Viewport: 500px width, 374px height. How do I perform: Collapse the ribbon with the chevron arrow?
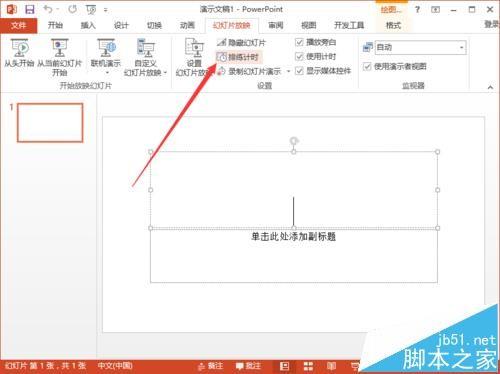point(490,87)
